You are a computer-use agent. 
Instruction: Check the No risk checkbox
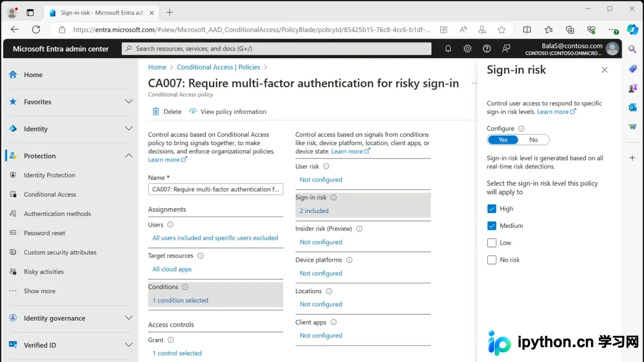(492, 260)
